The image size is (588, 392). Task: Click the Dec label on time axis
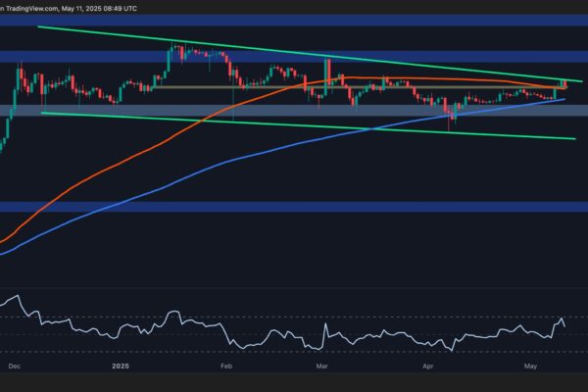coord(15,367)
